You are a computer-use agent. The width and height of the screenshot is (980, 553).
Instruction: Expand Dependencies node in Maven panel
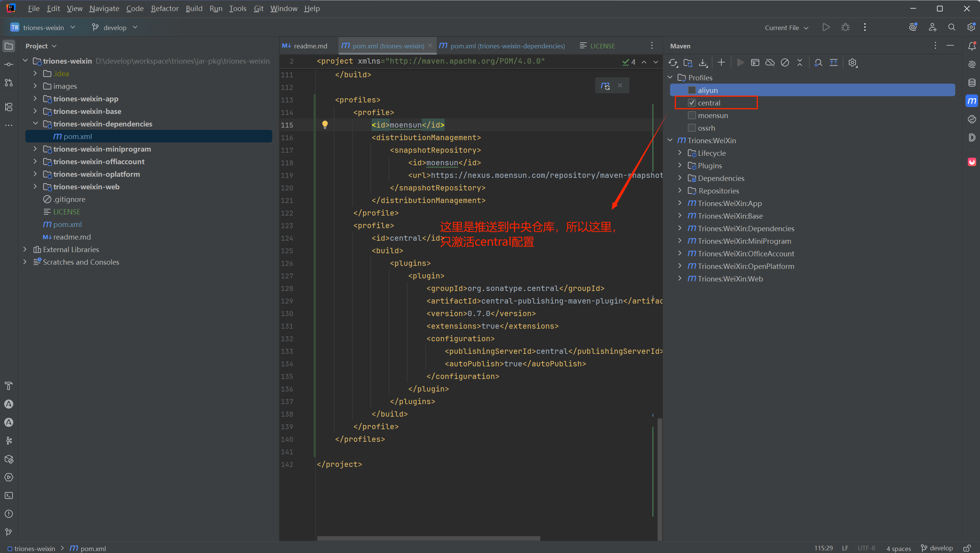coord(680,178)
